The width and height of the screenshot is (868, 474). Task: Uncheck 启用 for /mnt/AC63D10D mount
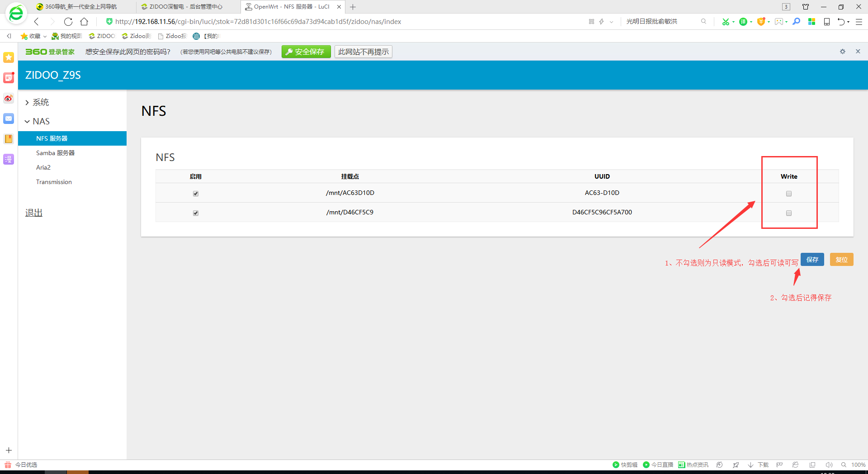click(196, 194)
